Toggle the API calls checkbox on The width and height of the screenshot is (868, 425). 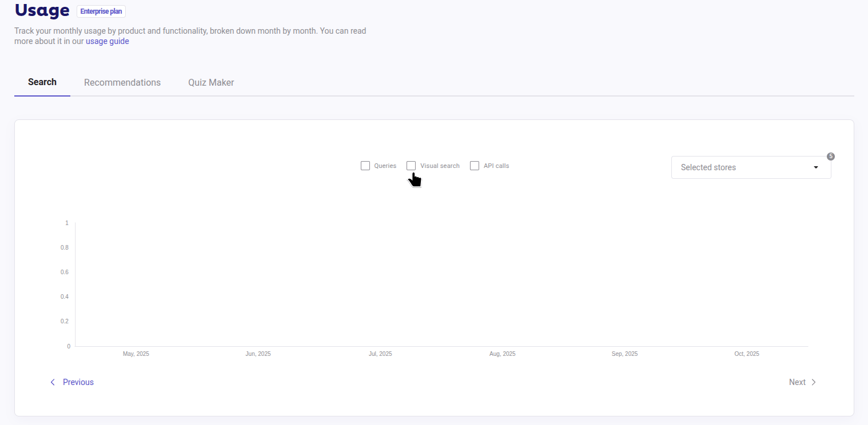coord(475,165)
